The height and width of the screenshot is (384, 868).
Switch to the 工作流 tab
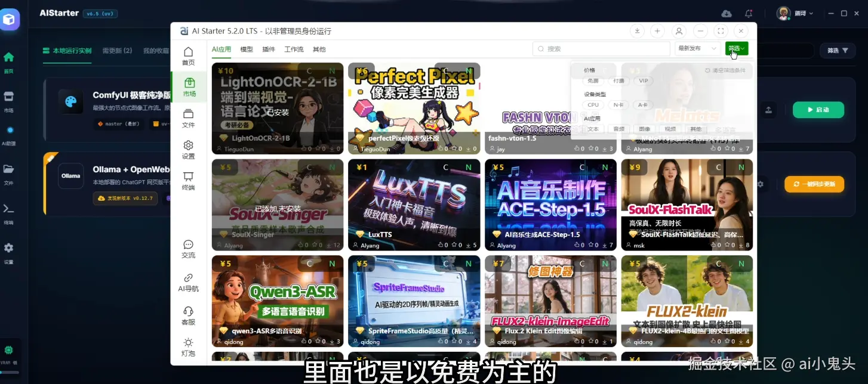pyautogui.click(x=294, y=49)
